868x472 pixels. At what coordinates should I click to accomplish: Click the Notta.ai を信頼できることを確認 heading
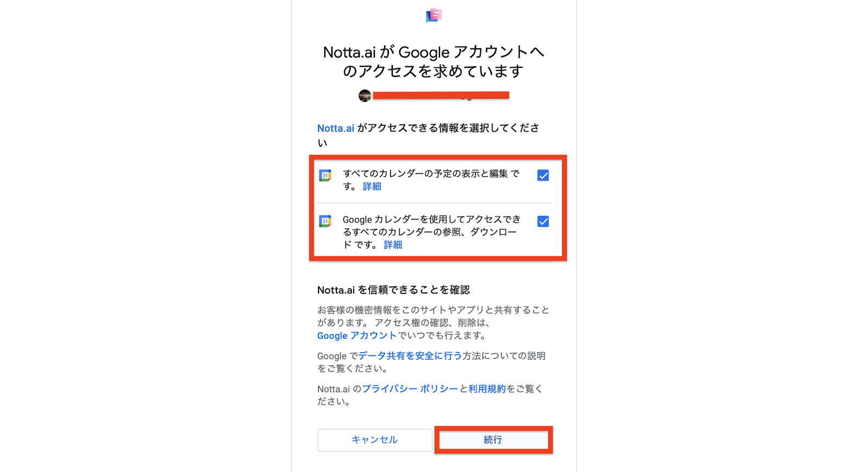394,290
